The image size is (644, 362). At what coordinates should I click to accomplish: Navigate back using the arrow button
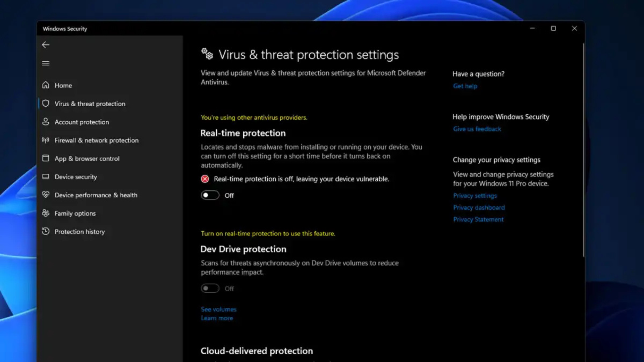click(46, 45)
